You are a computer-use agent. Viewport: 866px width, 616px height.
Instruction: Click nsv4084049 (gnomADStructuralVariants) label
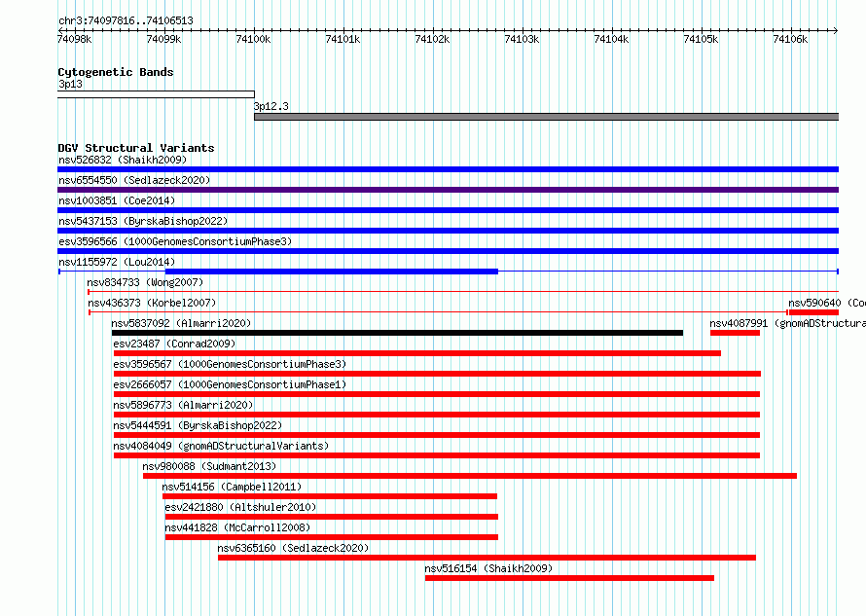pyautogui.click(x=221, y=446)
